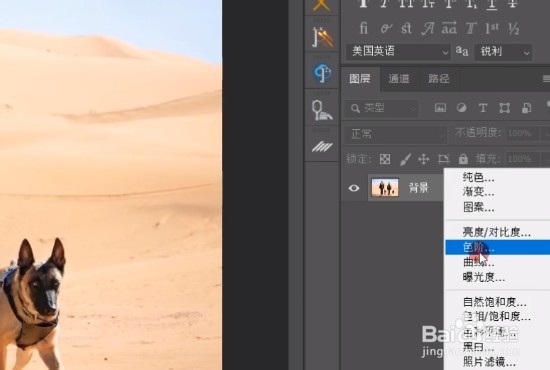This screenshot has height=370, width=550.
Task: Toggle underline text style button
Action: point(492,4)
